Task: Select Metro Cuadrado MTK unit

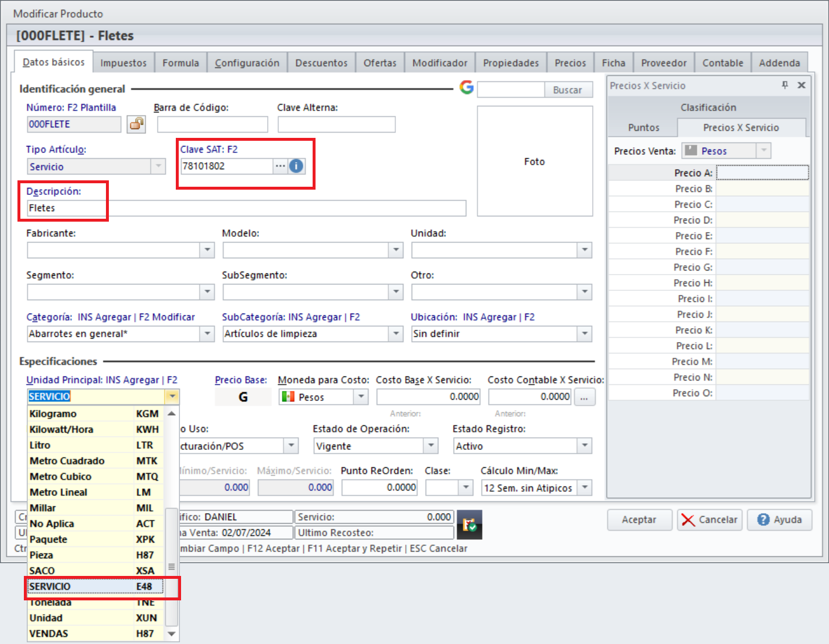Action: click(x=95, y=461)
